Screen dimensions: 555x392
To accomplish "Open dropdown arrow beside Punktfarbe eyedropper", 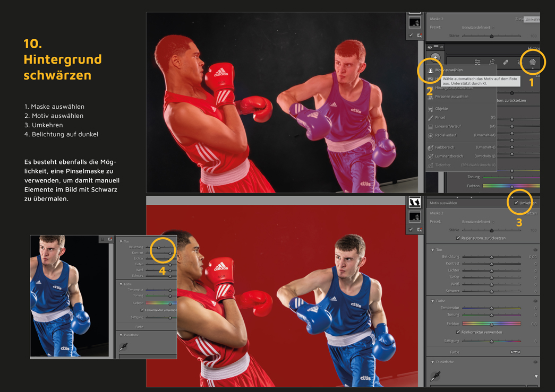I will (x=536, y=377).
